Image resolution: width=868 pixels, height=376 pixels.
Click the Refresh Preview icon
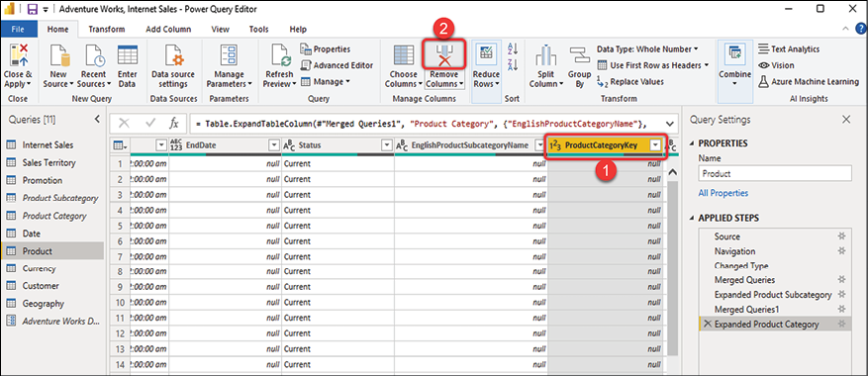pyautogui.click(x=281, y=55)
